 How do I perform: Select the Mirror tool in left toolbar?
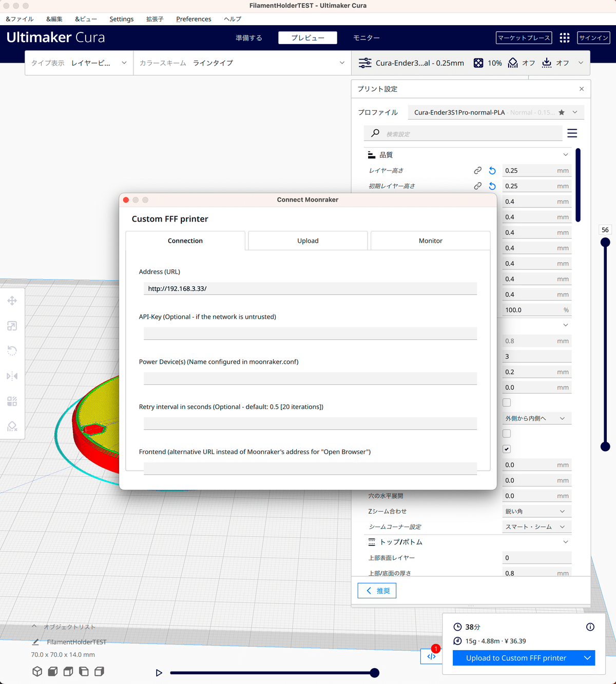pos(12,376)
